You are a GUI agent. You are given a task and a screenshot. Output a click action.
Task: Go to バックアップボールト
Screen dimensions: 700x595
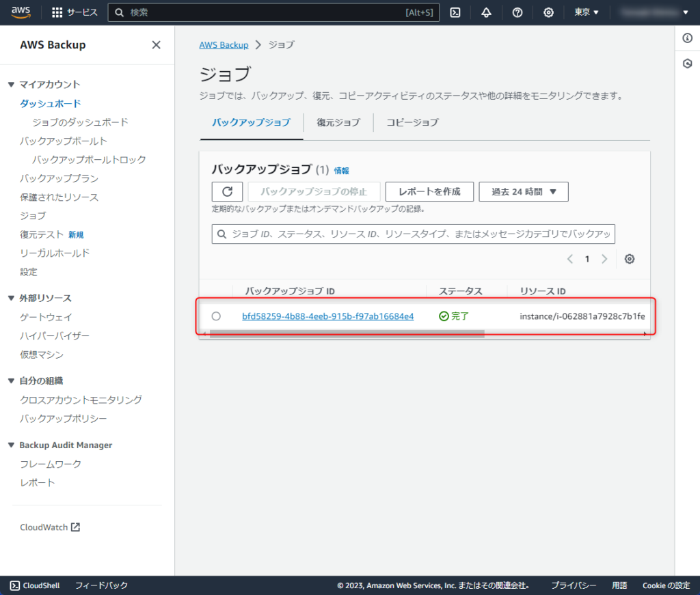(x=64, y=141)
